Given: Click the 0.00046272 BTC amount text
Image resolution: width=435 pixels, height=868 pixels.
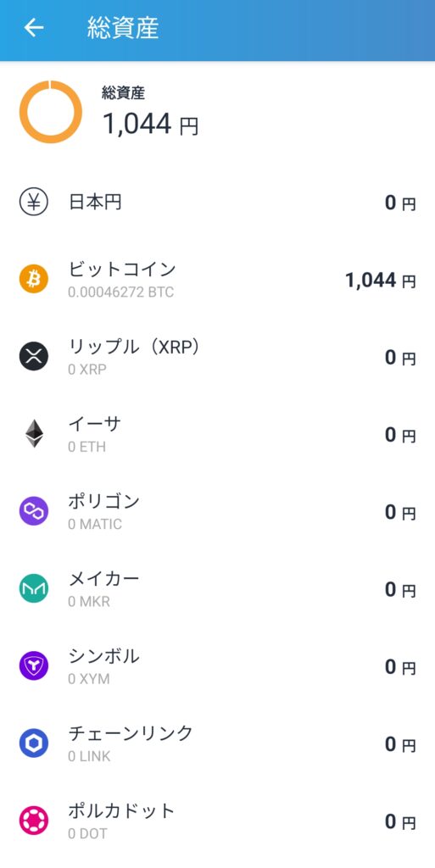Looking at the screenshot, I should click(x=121, y=292).
